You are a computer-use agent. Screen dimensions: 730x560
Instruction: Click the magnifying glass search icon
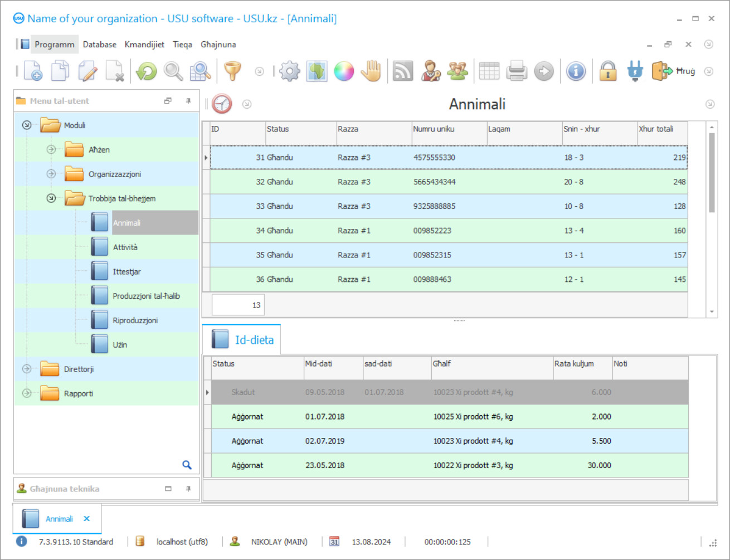pos(173,71)
